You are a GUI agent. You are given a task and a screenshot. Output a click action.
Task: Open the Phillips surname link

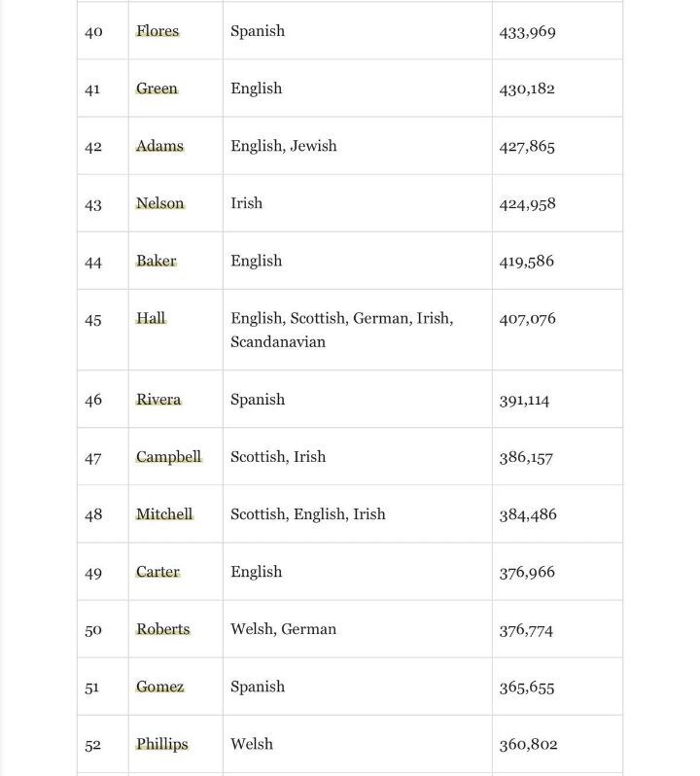pyautogui.click(x=161, y=744)
